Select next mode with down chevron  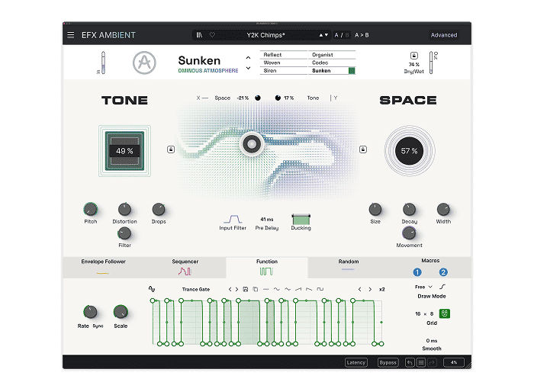click(x=248, y=68)
